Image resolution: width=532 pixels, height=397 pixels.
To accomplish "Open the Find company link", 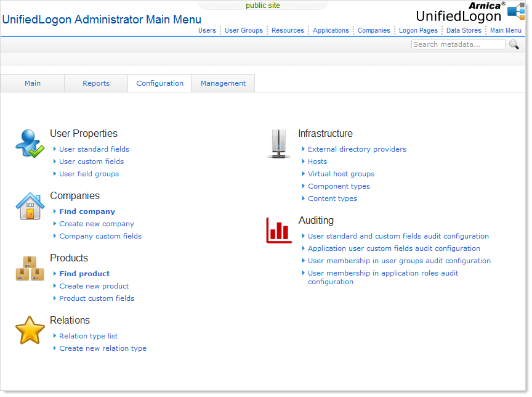I will [x=87, y=211].
